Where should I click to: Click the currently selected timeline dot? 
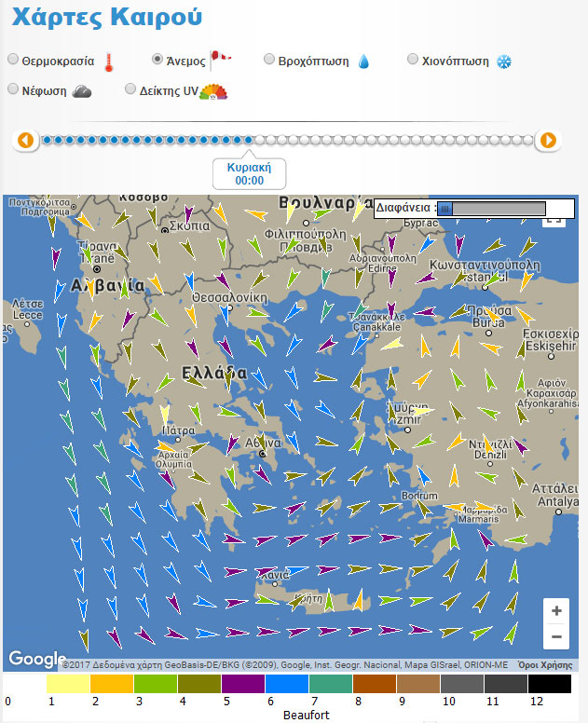point(248,140)
